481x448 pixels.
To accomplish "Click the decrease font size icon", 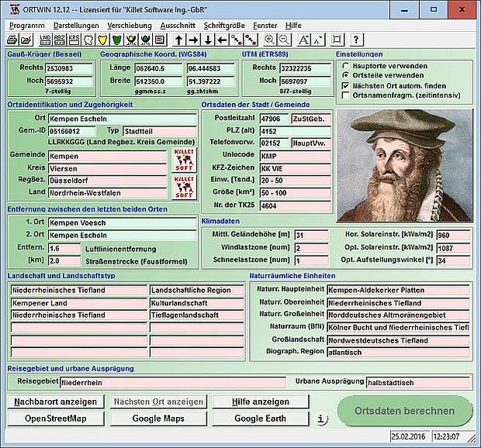I will (318, 40).
